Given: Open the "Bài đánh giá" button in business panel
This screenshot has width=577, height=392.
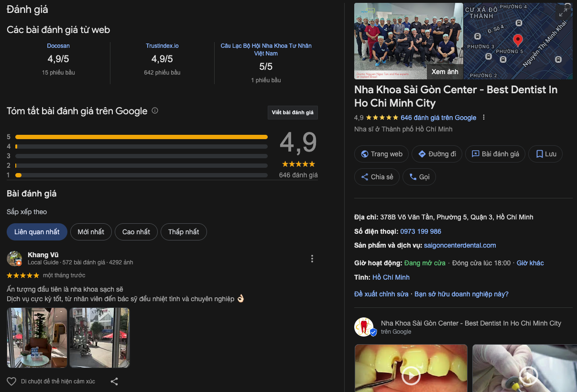Looking at the screenshot, I should click(495, 154).
